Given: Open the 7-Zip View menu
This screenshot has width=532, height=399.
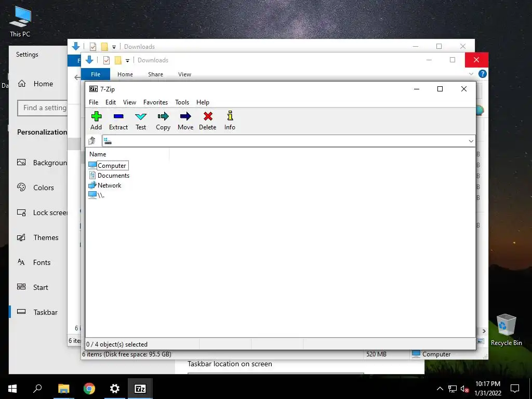Looking at the screenshot, I should point(129,102).
